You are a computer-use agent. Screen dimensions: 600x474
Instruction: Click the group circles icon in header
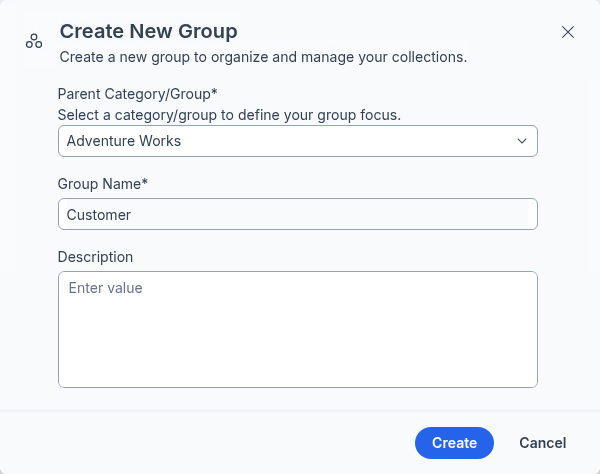[x=34, y=41]
